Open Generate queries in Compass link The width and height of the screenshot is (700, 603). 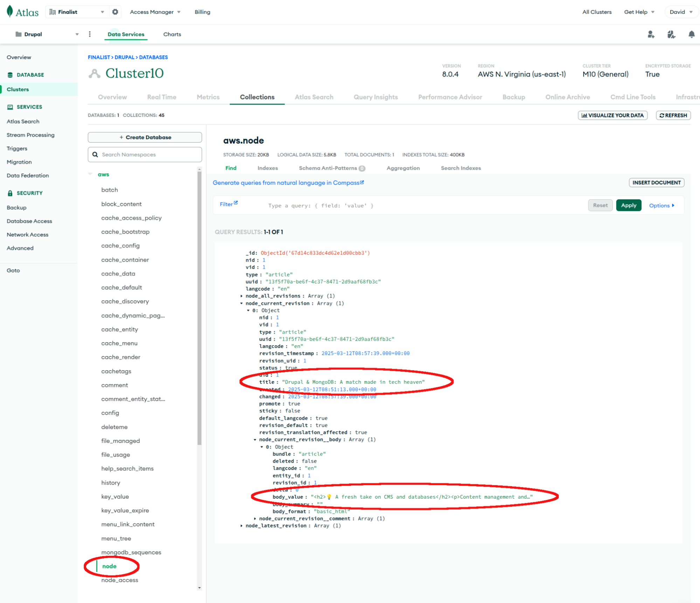(x=288, y=183)
